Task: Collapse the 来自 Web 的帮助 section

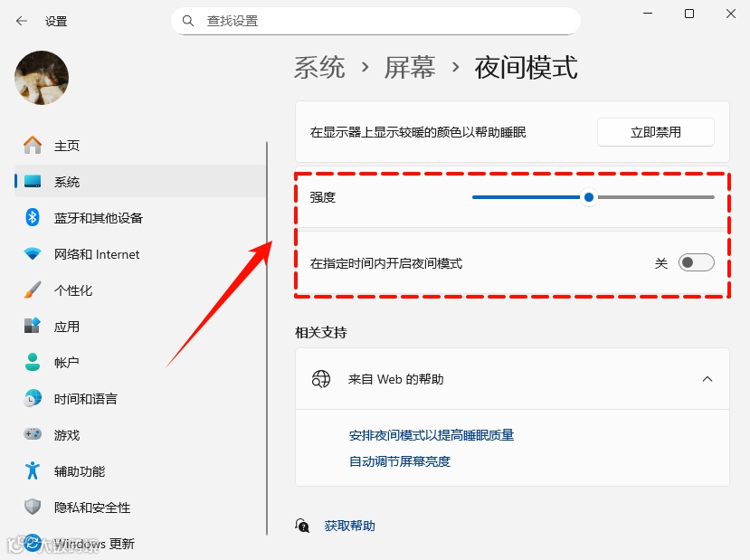Action: [707, 379]
